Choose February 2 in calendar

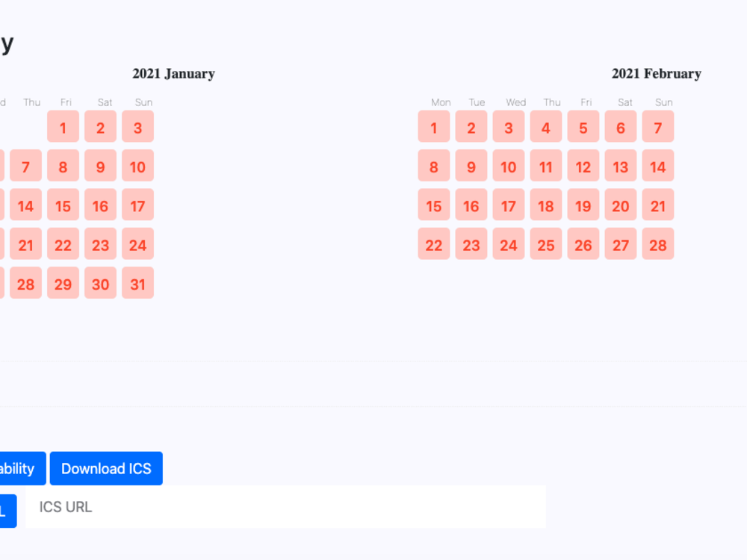471,127
